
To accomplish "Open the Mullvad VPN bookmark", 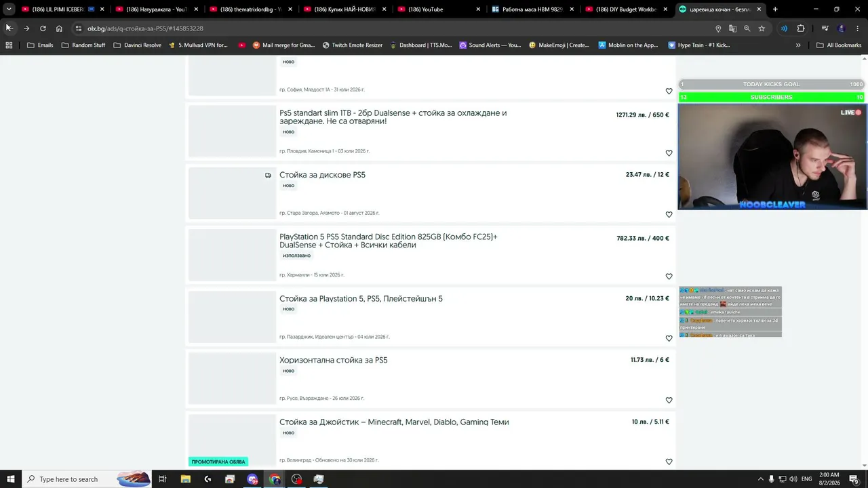I will pos(198,45).
